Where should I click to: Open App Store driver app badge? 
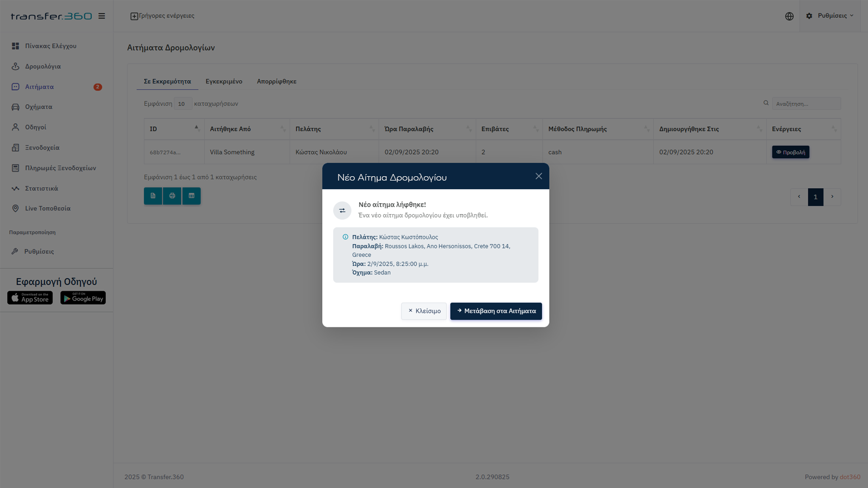pyautogui.click(x=30, y=298)
